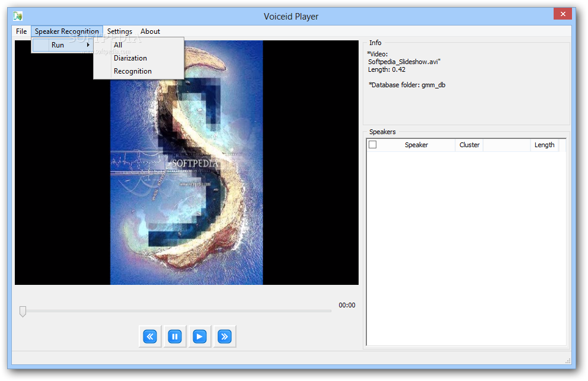Open the Speaker Recognition menu
The image size is (588, 381).
pyautogui.click(x=67, y=31)
